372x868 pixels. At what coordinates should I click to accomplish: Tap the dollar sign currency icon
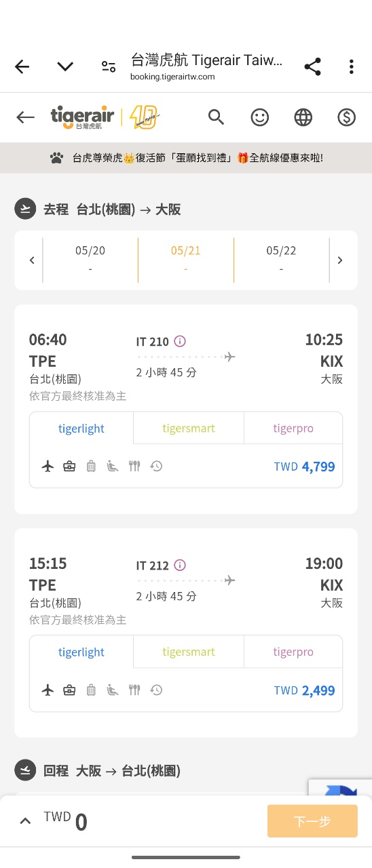[346, 117]
